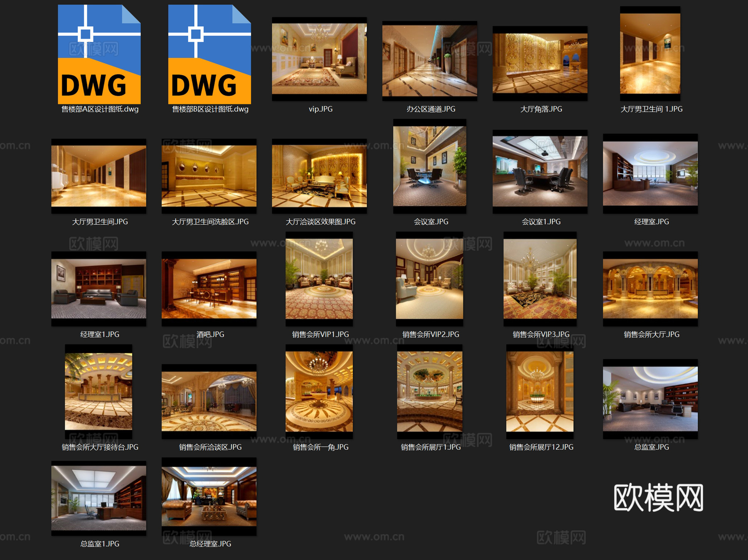
Task: Click the file name 售楼部B区设计图纸.dwg
Action: 210,109
